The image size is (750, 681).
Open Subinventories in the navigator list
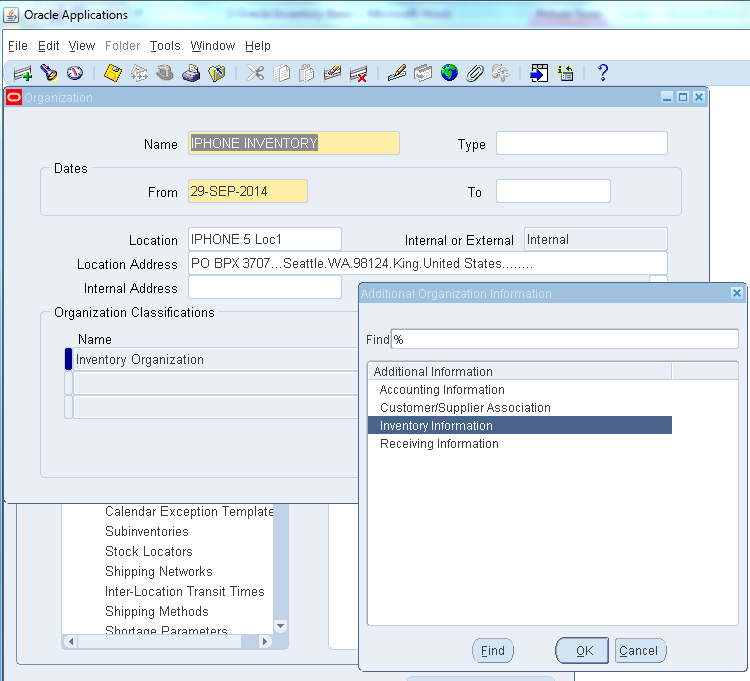[147, 532]
